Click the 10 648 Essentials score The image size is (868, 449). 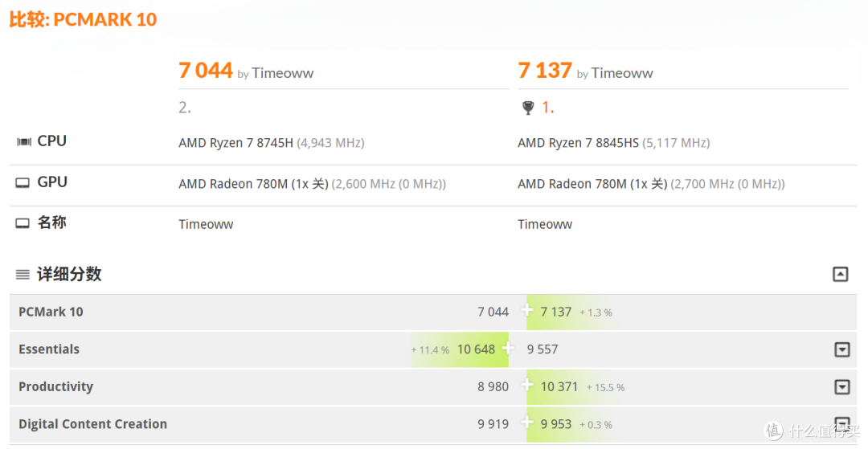(476, 349)
